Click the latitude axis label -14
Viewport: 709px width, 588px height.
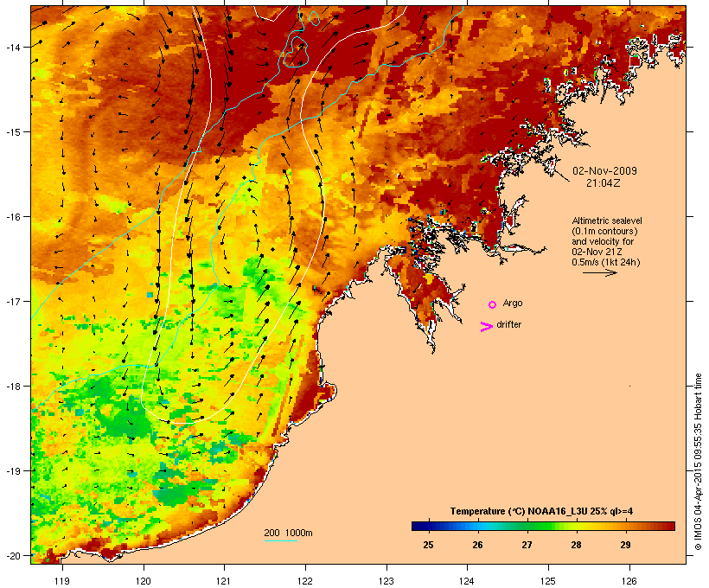click(12, 47)
